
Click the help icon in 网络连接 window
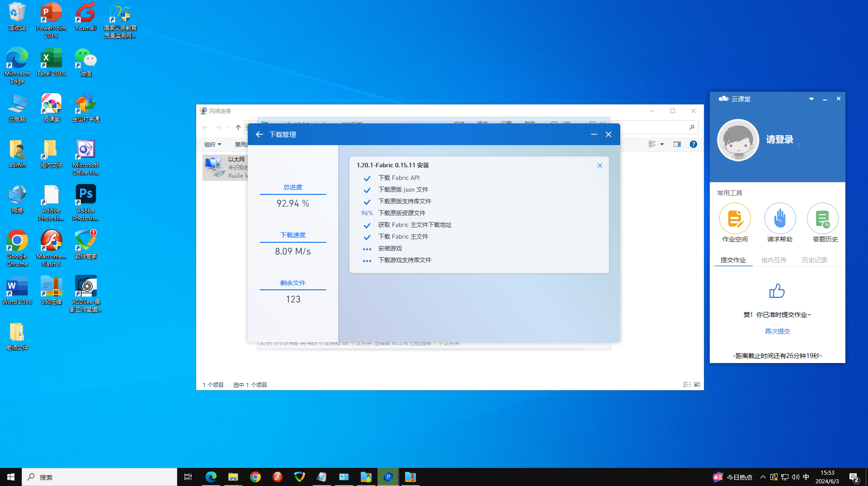[693, 144]
